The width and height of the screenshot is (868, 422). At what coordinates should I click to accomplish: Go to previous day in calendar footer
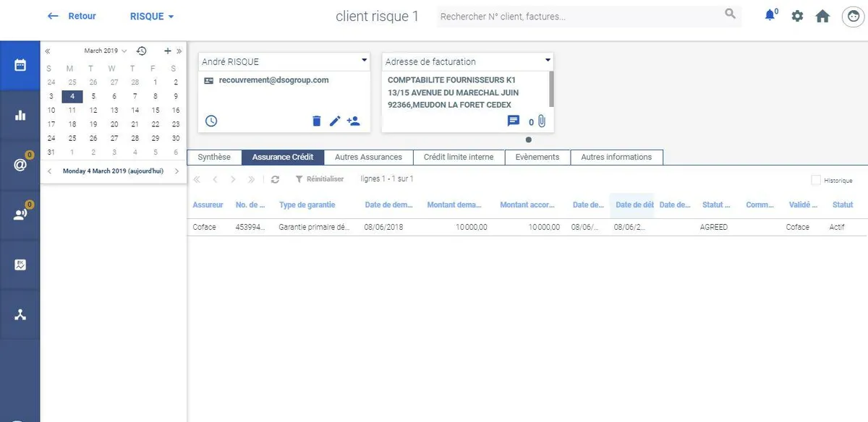(x=49, y=171)
